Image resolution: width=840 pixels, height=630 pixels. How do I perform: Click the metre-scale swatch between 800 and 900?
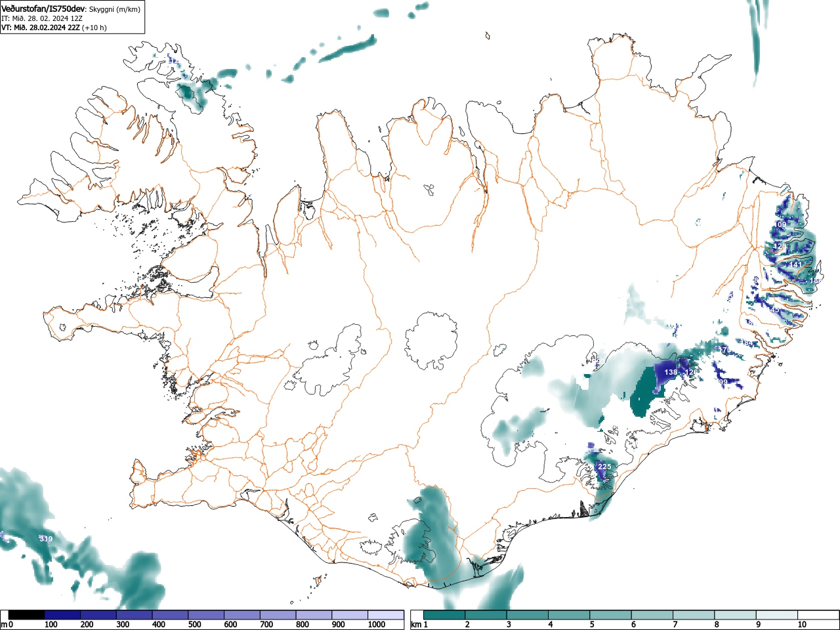click(314, 615)
